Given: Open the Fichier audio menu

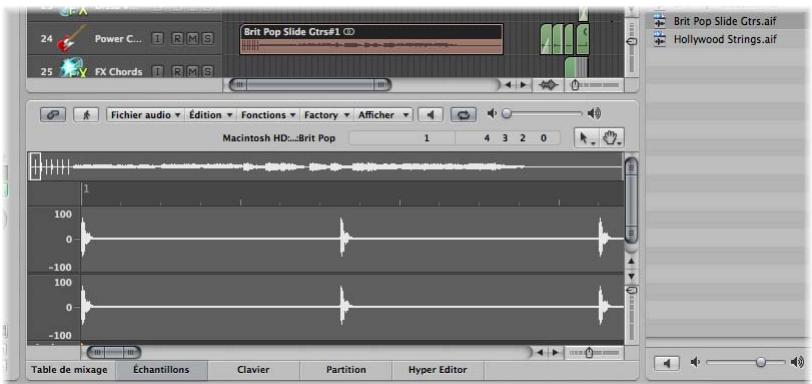Looking at the screenshot, I should [146, 115].
